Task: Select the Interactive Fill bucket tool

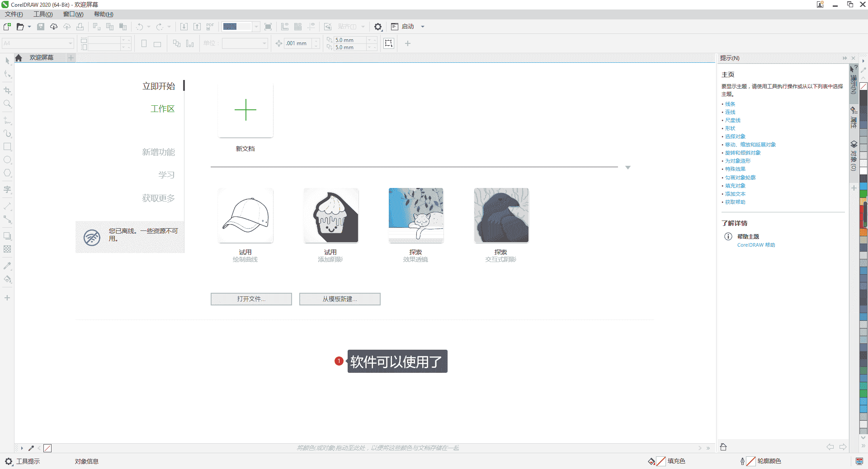Action: (x=7, y=279)
